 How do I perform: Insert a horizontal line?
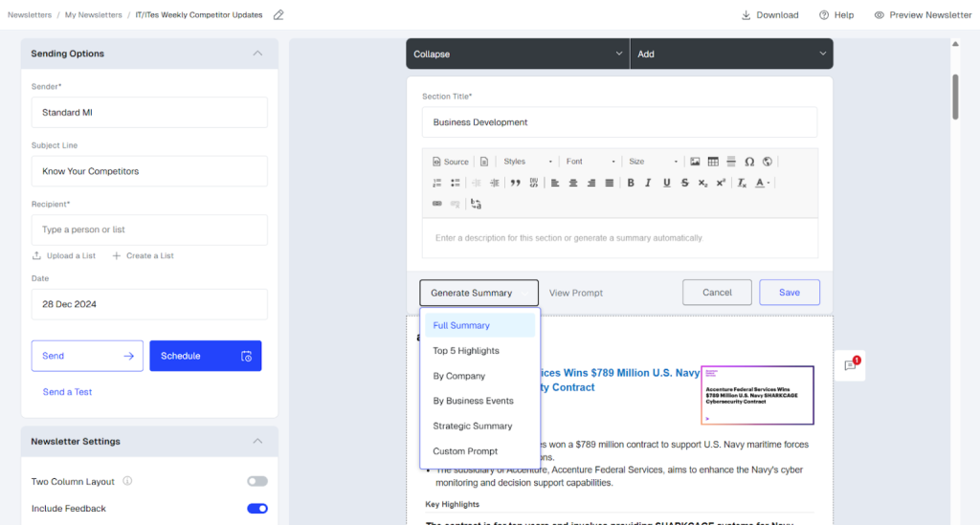coord(731,162)
